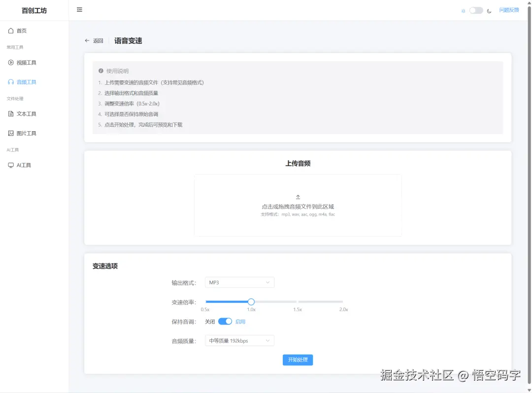Viewport: 532px width, 393px height.
Task: Toggle the dark mode switch
Action: pyautogui.click(x=474, y=10)
